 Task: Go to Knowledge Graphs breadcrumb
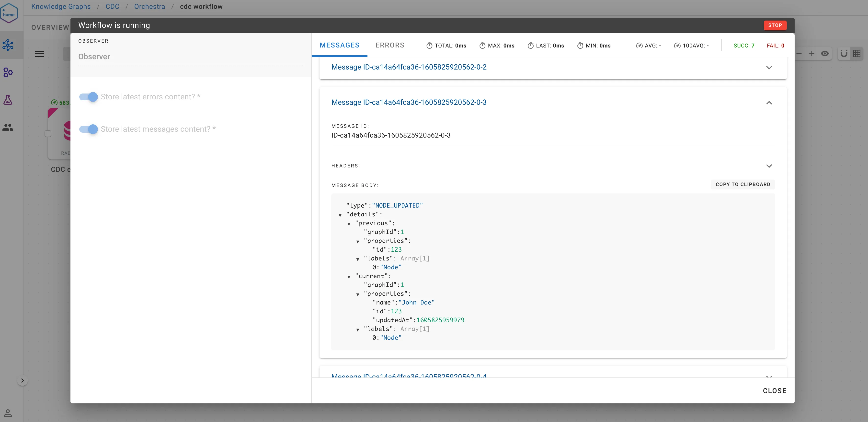[61, 6]
